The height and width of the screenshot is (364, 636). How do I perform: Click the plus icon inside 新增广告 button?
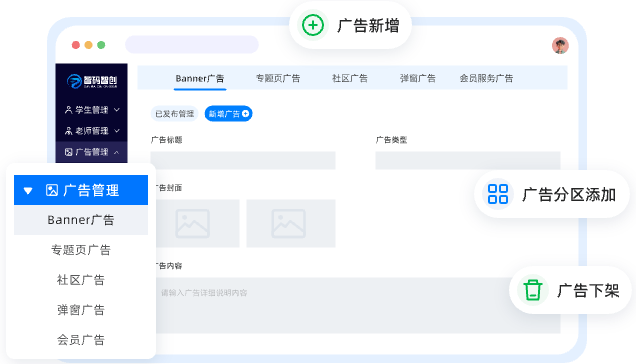245,114
